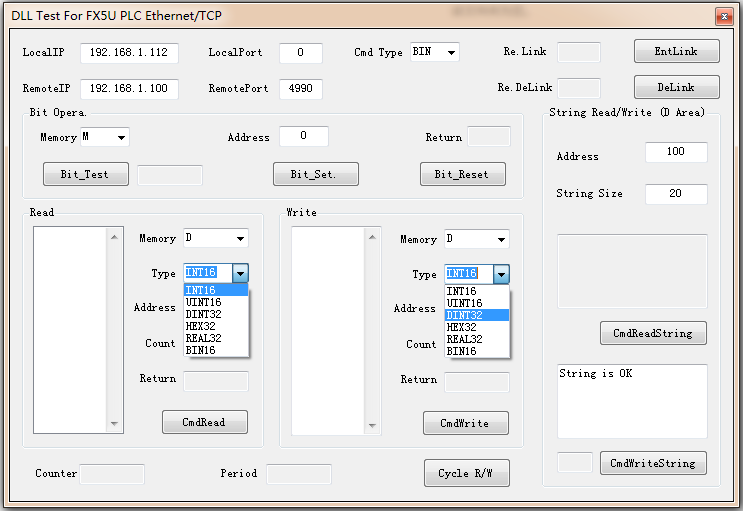The width and height of the screenshot is (743, 511).
Task: Start the Cycle R/W operation
Action: 466,473
